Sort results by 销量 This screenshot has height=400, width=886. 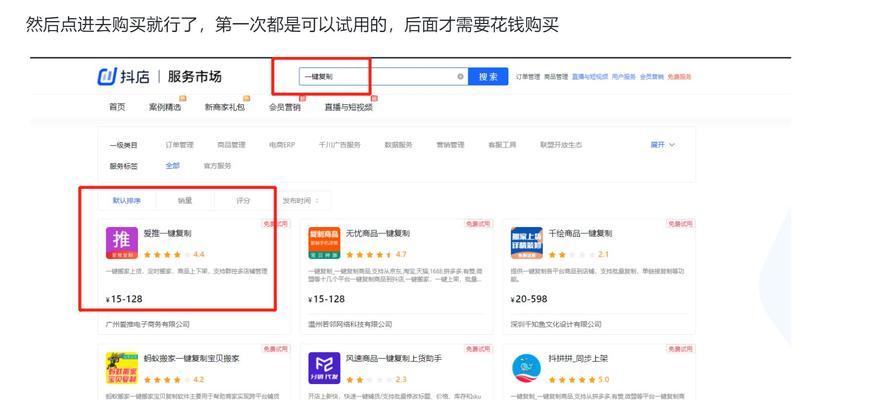pyautogui.click(x=185, y=201)
